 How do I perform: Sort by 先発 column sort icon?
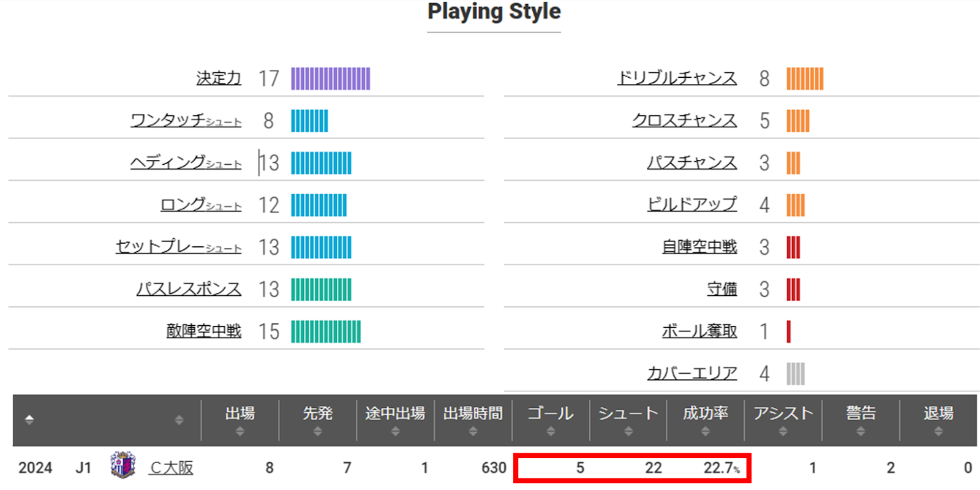317,431
